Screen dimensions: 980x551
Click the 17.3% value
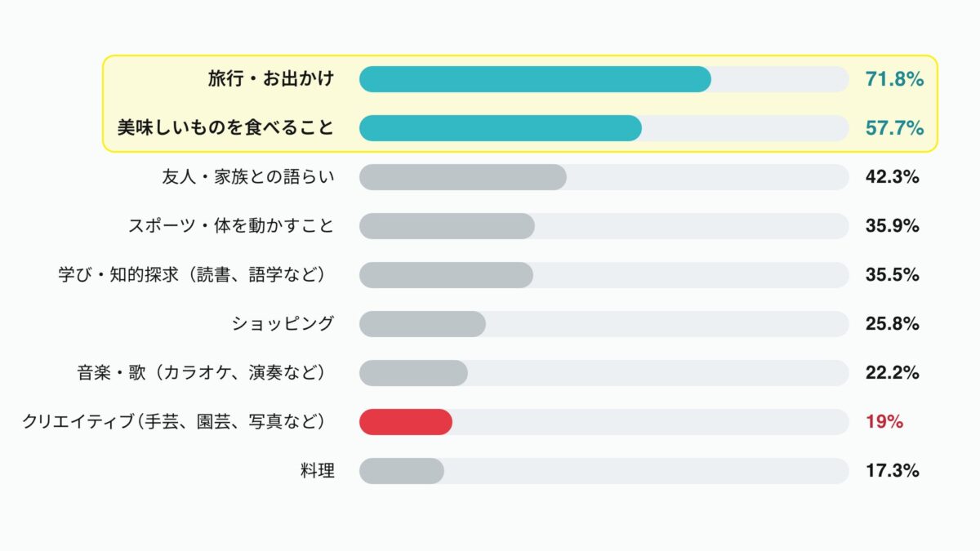pos(893,471)
